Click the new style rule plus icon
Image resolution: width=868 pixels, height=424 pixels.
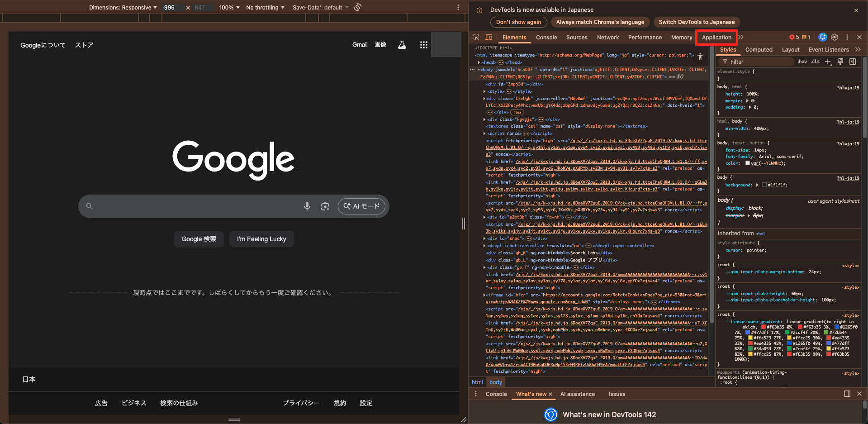pos(828,62)
